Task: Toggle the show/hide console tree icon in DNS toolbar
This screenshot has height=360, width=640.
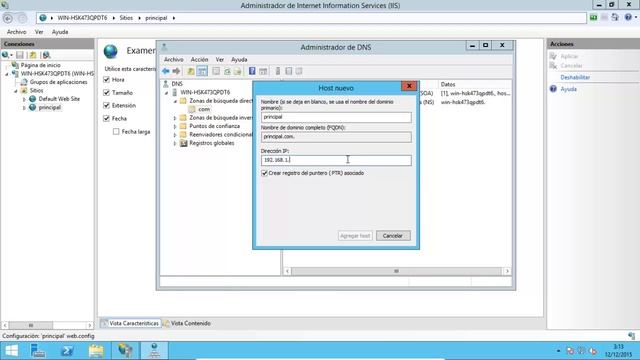Action: point(202,71)
